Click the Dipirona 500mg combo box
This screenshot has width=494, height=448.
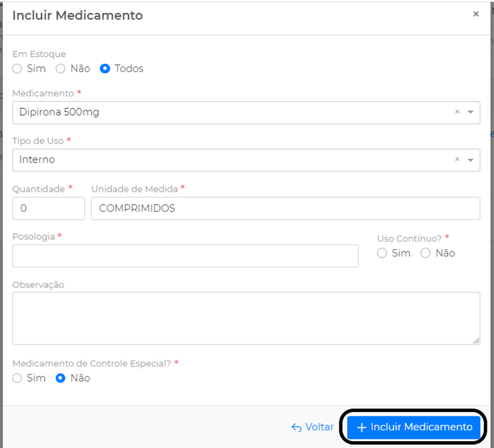231,113
